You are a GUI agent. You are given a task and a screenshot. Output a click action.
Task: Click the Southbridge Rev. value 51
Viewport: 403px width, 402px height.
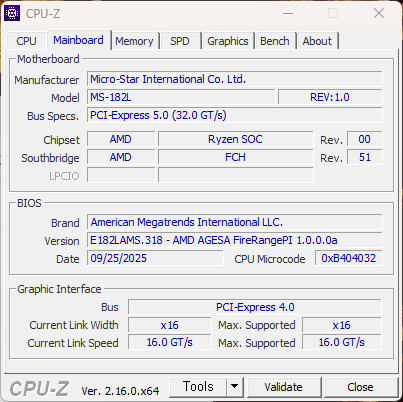tap(365, 157)
